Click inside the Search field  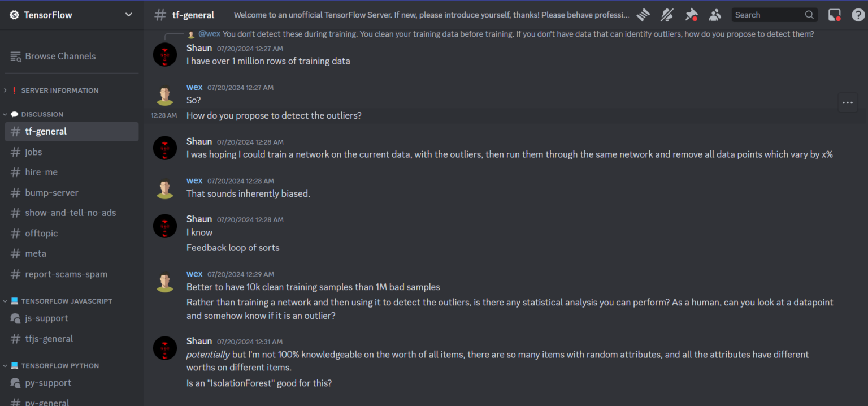(x=769, y=15)
